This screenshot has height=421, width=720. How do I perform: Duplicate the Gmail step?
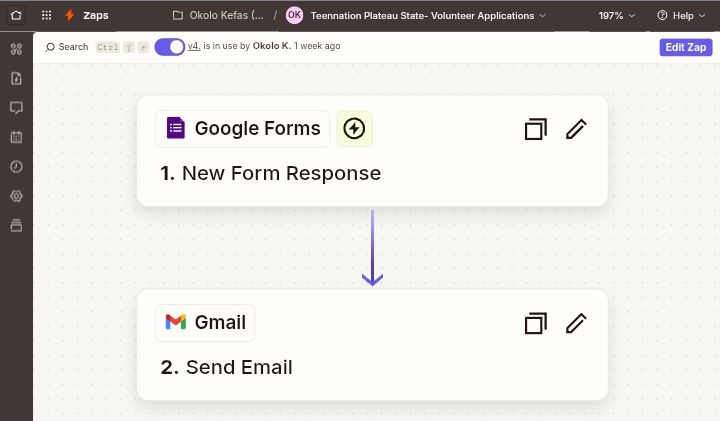tap(535, 323)
